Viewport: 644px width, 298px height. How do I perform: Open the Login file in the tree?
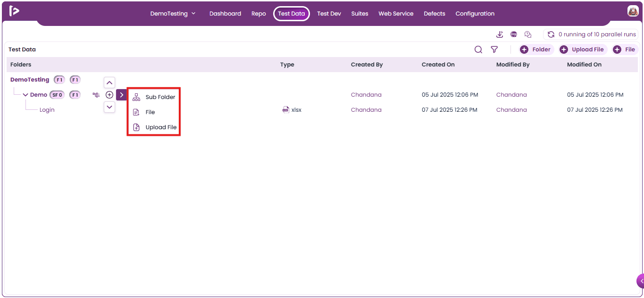coord(47,110)
